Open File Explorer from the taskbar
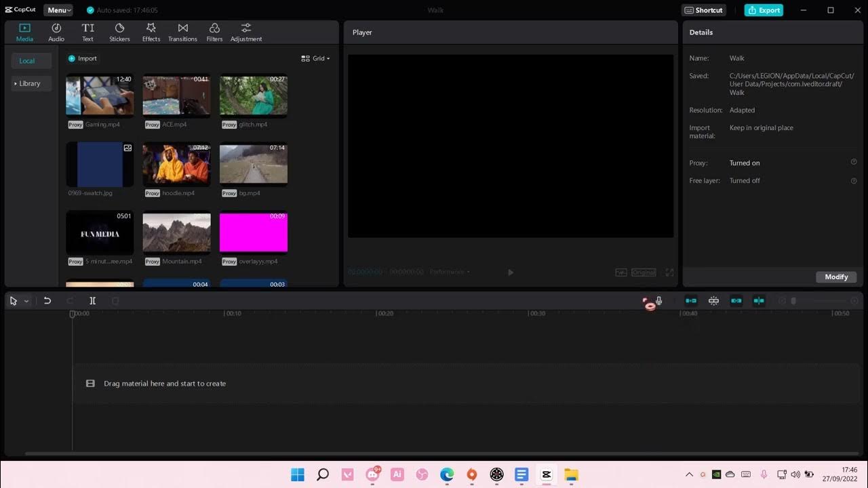Viewport: 868px width, 488px height. point(571,474)
